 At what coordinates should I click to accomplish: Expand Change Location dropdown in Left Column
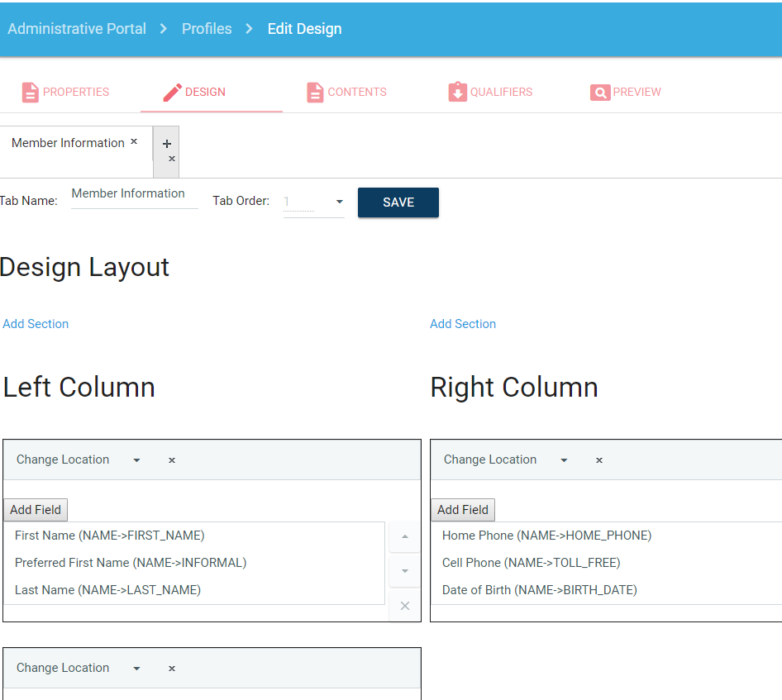[x=136, y=460]
